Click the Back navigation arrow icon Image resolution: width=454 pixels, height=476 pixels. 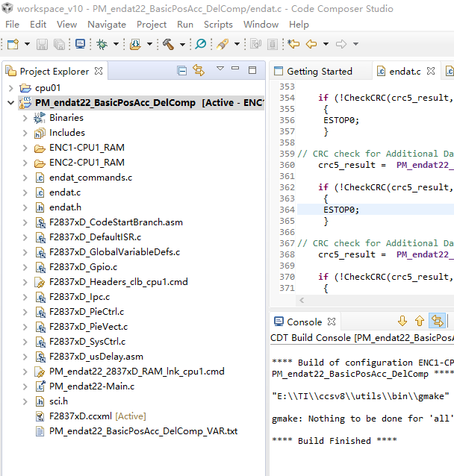(310, 44)
